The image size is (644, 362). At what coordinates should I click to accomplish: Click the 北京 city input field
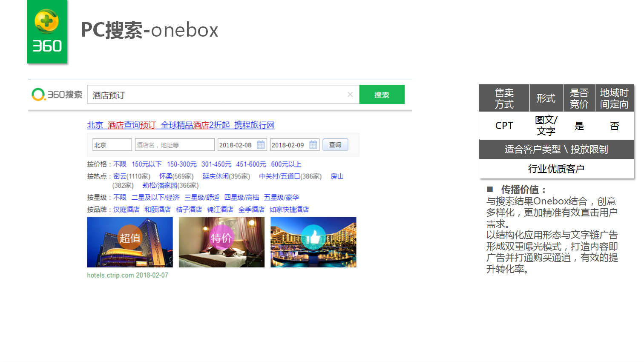112,145
